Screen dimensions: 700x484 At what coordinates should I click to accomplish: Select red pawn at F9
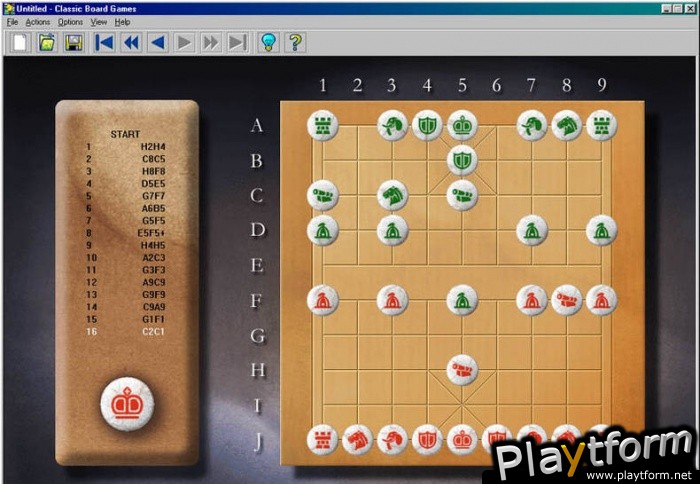point(601,300)
